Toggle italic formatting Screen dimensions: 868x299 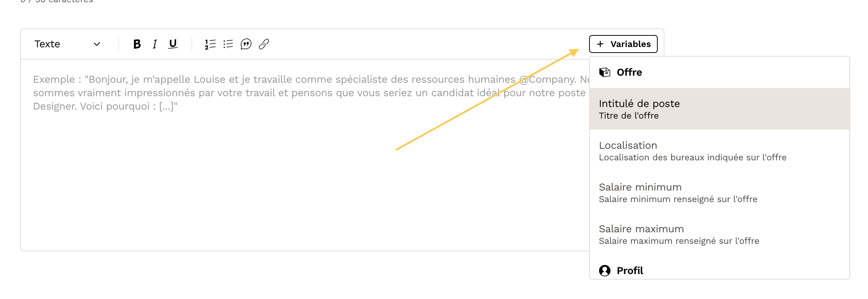click(155, 44)
